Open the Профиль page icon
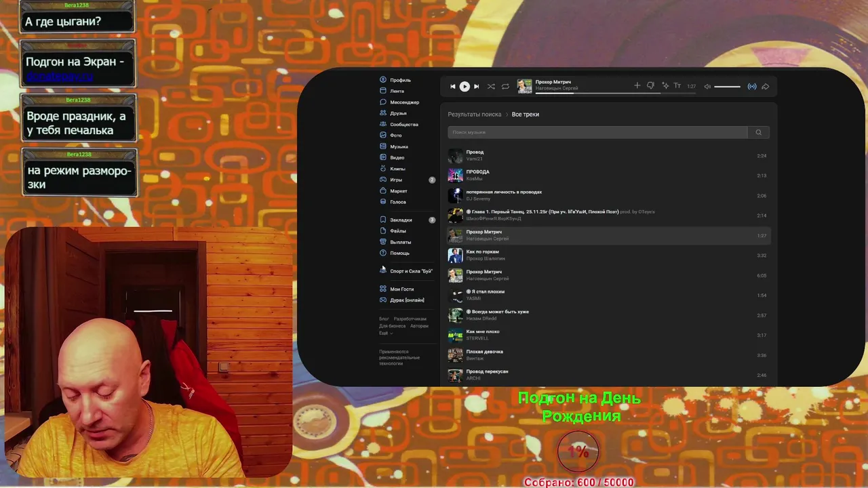 [x=383, y=80]
